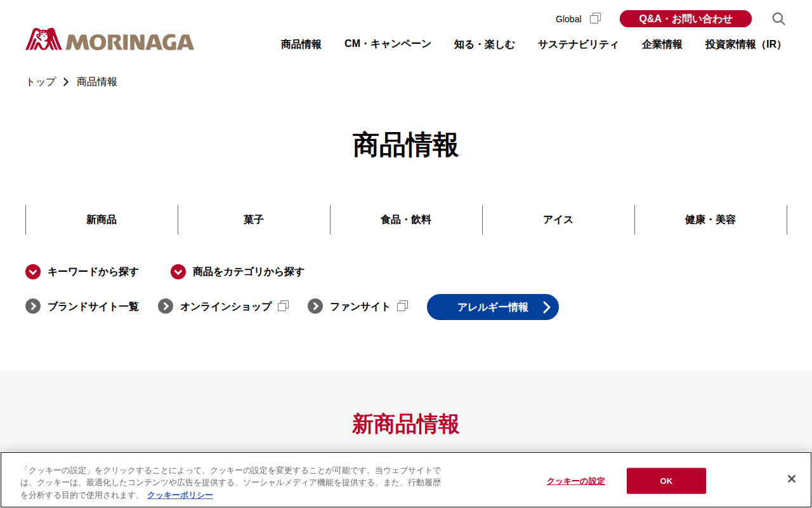Click the external-link icon after ファンサイト
Image resolution: width=812 pixels, height=508 pixels.
pos(402,306)
